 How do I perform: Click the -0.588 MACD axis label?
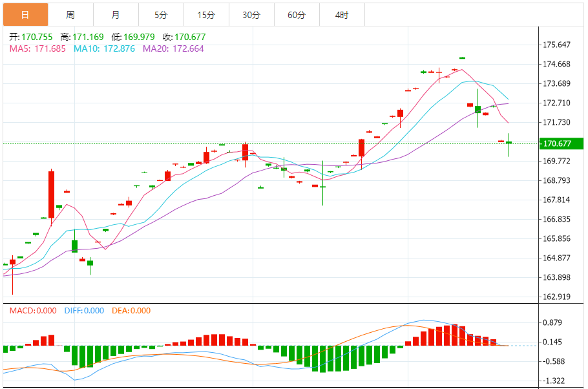click(x=552, y=361)
